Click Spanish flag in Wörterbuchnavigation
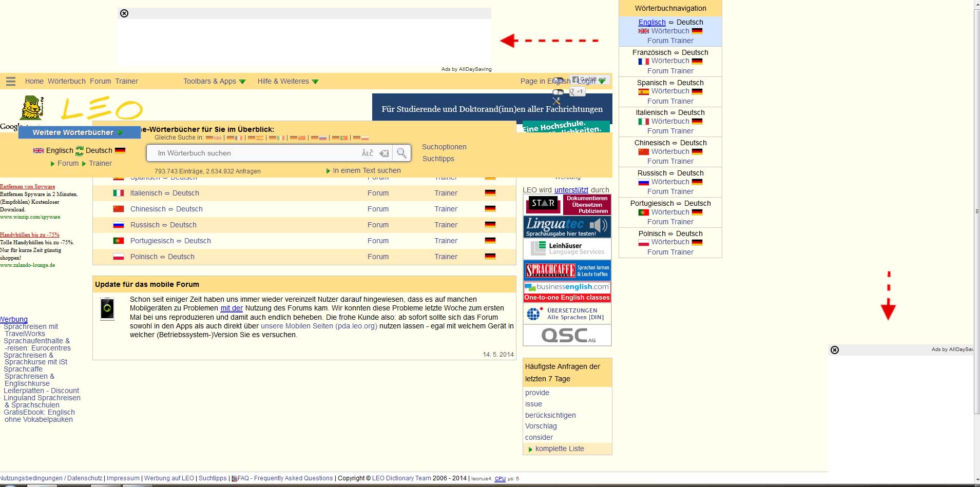 point(643,92)
